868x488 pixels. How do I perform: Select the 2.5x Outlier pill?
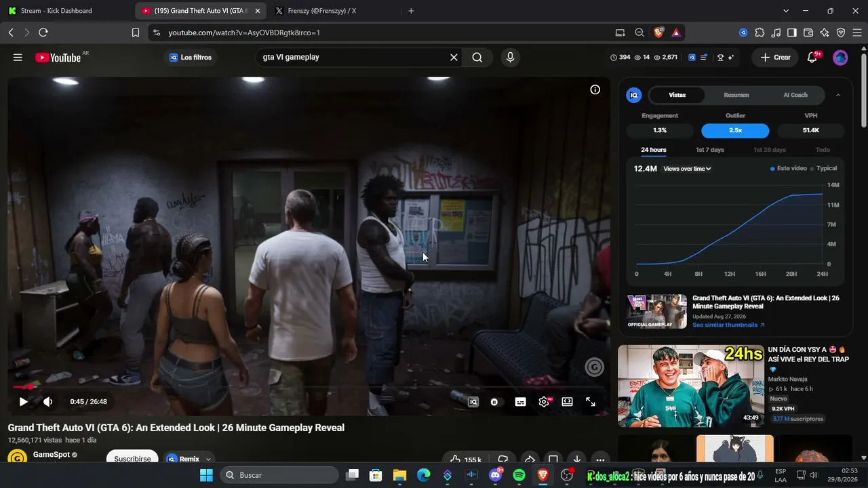[x=735, y=131]
